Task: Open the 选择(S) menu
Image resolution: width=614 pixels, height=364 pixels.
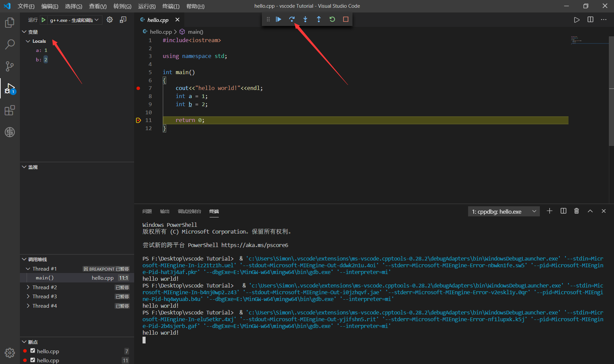Action: click(73, 6)
